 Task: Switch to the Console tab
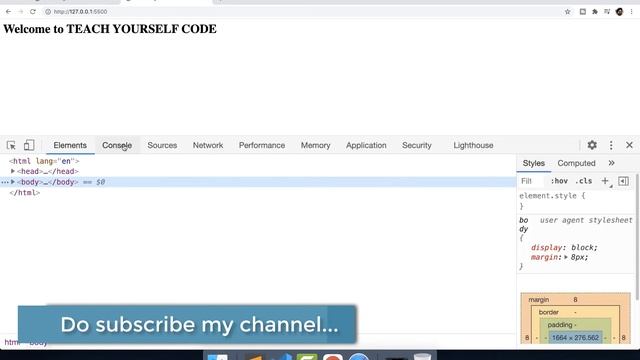coord(117,145)
